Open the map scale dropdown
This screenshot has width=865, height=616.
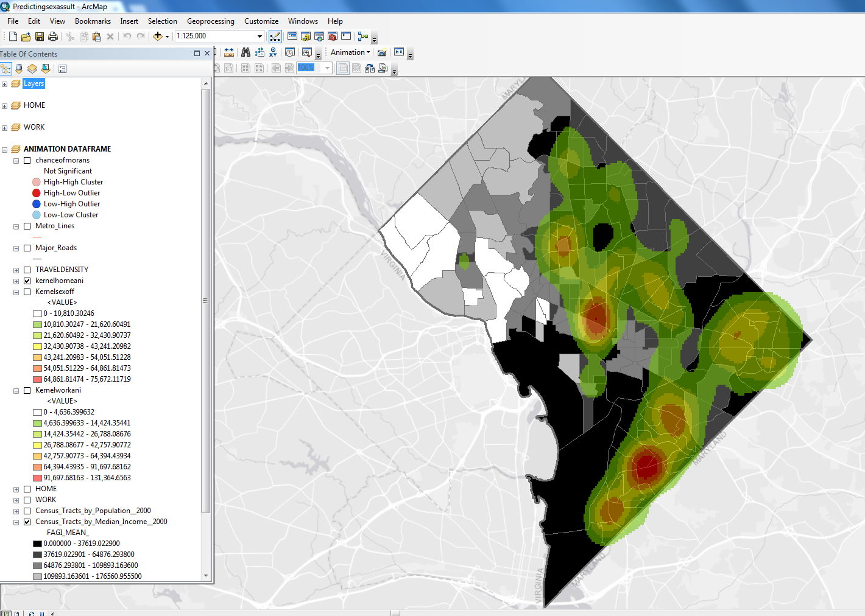point(259,37)
